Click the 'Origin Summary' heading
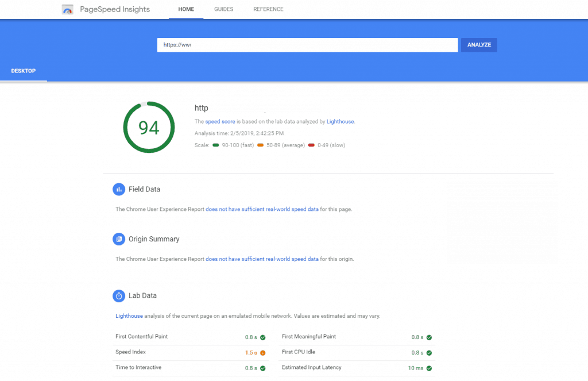The height and width of the screenshot is (381, 588). pos(154,239)
